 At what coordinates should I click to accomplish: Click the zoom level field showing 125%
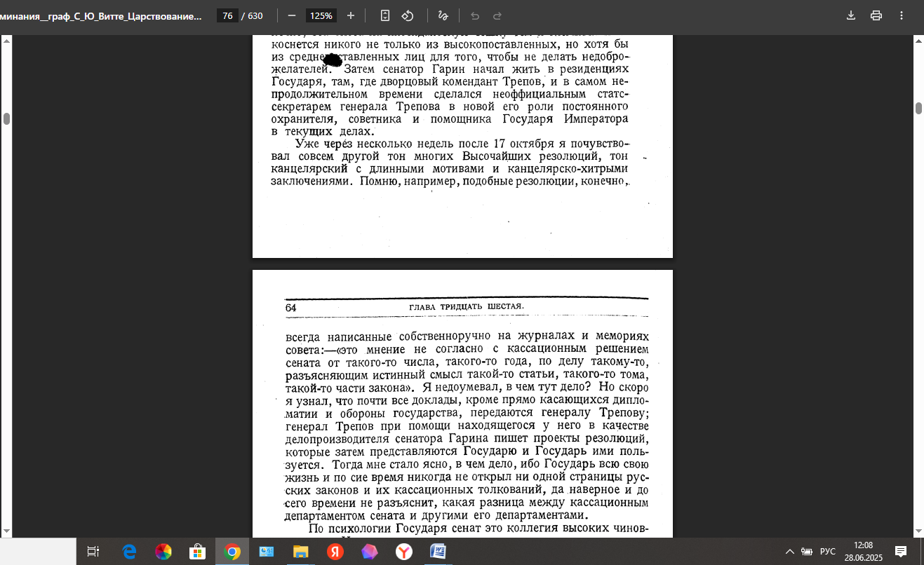click(x=322, y=15)
